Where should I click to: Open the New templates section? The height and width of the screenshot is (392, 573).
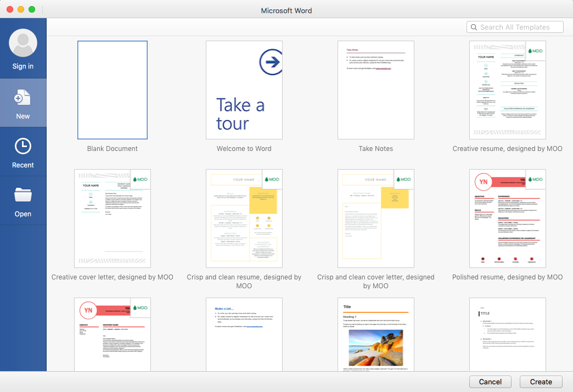coord(23,103)
